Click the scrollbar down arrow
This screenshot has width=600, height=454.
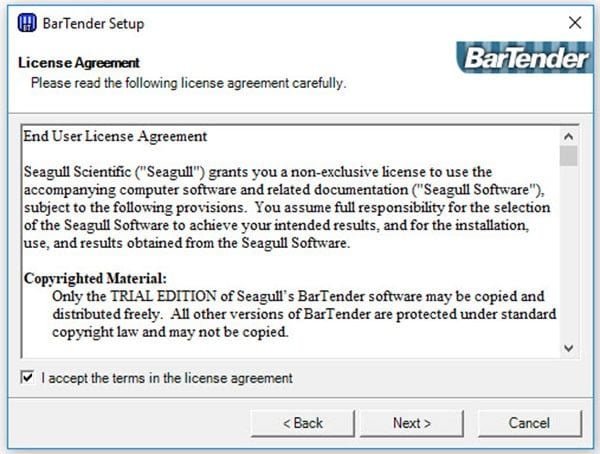click(x=568, y=348)
